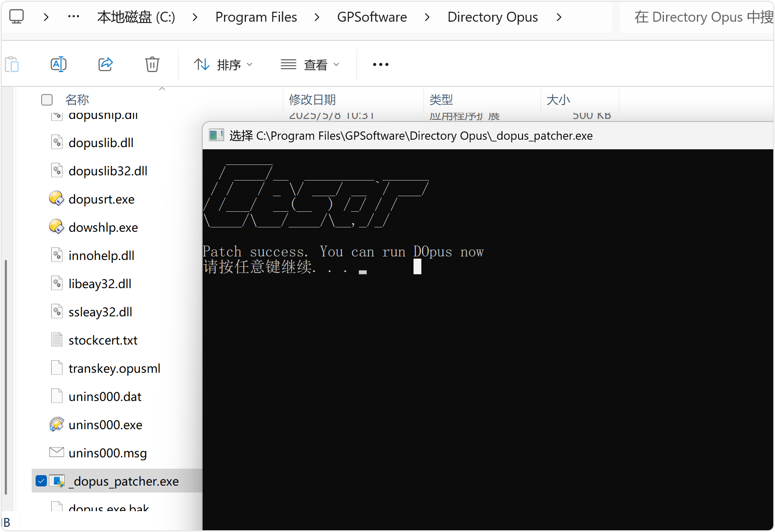Click the Share icon in toolbar

[105, 65]
